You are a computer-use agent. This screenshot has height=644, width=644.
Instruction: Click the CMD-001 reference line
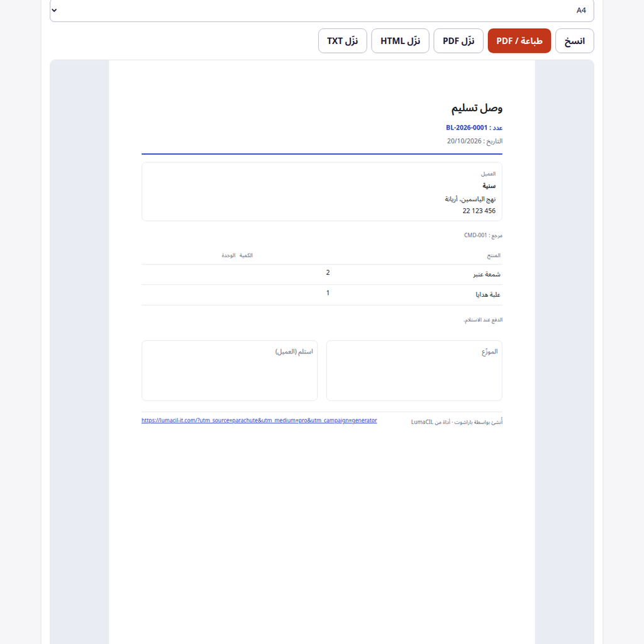coord(483,235)
